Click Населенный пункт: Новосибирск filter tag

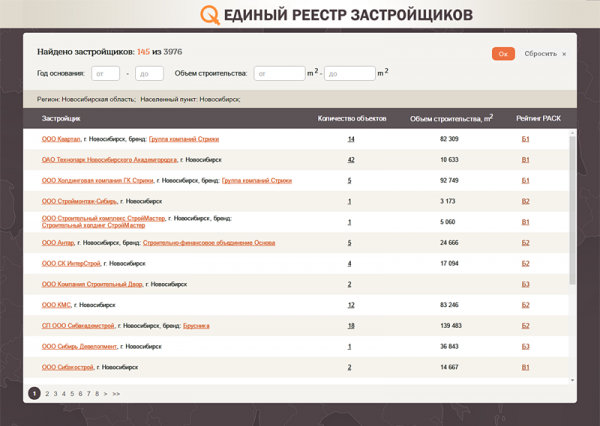click(x=190, y=99)
